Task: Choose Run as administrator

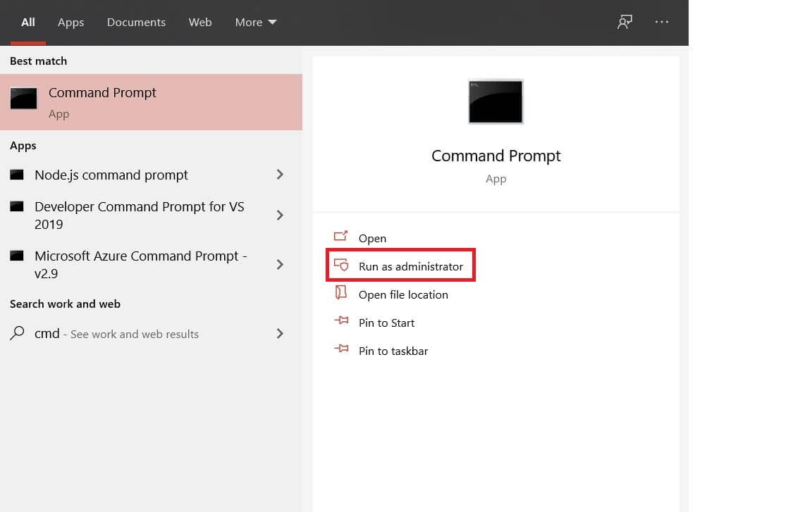Action: 411,266
